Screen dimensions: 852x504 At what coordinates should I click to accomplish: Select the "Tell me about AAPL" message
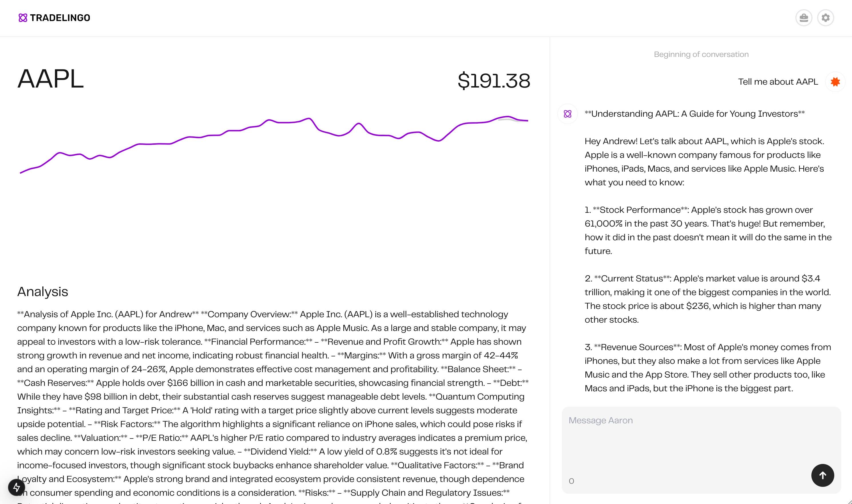778,82
